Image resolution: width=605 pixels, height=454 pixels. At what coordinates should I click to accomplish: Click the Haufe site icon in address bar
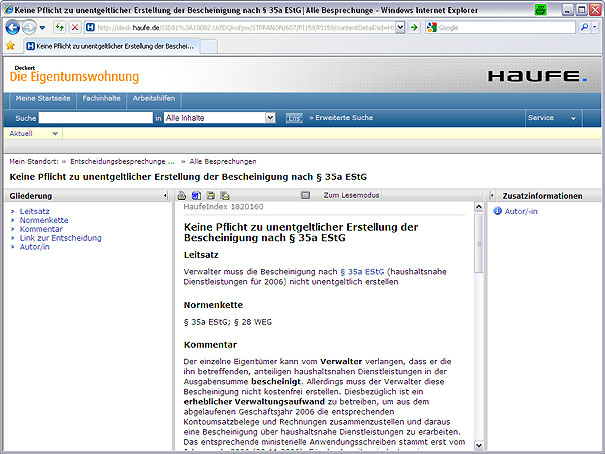click(x=90, y=27)
